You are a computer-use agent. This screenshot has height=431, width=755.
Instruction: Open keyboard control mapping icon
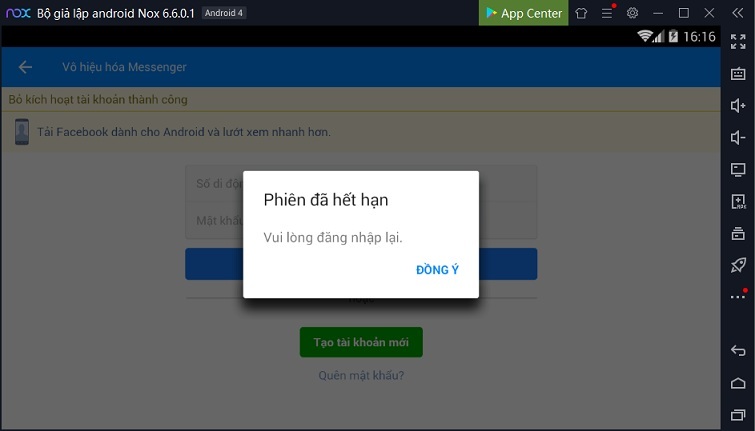pos(738,74)
